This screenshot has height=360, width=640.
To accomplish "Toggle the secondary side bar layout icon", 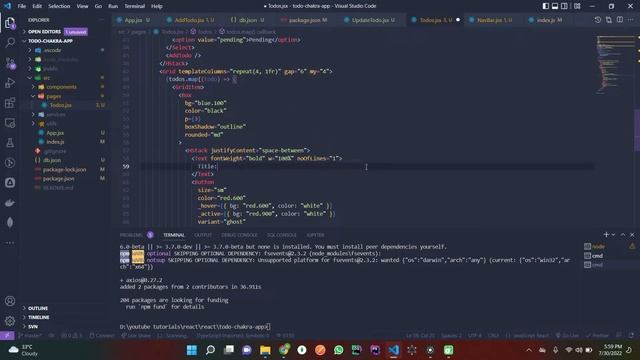I will (564, 6).
